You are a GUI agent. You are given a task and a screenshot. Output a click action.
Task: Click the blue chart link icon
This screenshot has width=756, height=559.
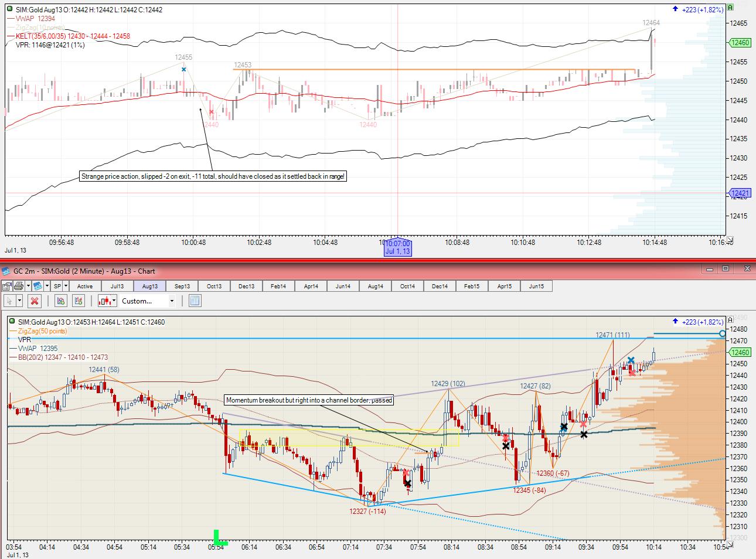pos(37,286)
